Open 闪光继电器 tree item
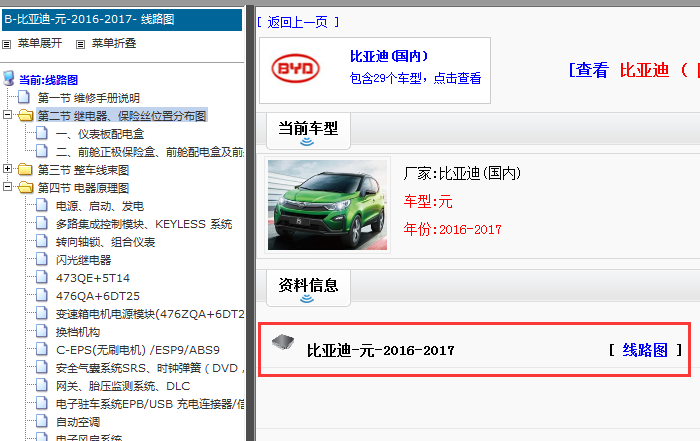 click(83, 260)
